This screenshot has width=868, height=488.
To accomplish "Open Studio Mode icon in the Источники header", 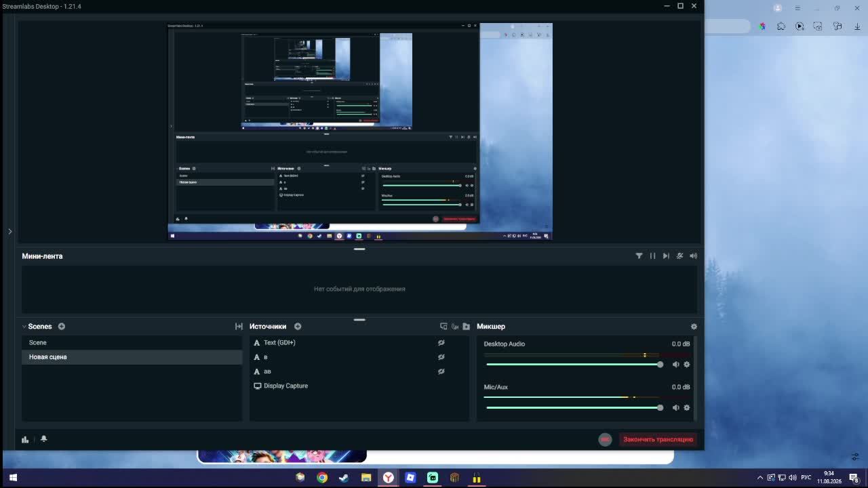I will 443,327.
